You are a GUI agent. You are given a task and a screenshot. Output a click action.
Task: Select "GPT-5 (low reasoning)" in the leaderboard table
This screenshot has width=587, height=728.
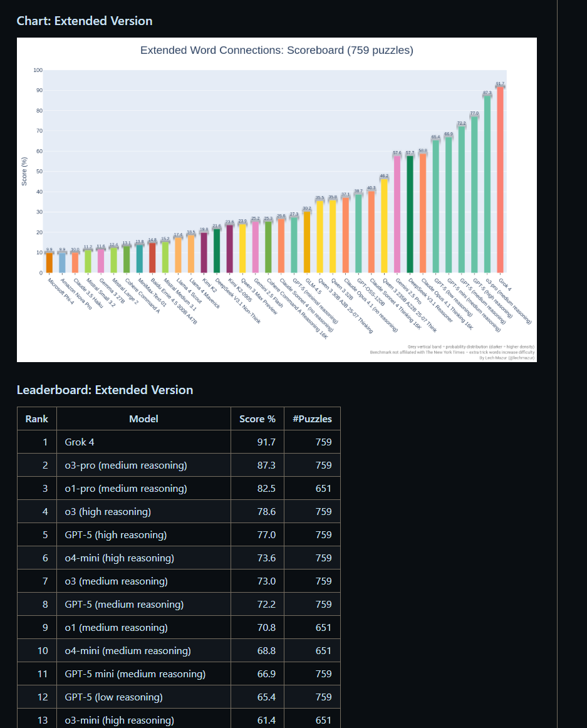point(143,697)
